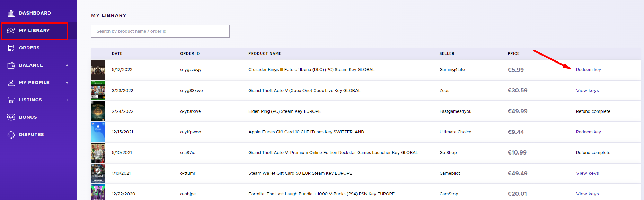
Task: Click the DATE column header
Action: [x=117, y=53]
